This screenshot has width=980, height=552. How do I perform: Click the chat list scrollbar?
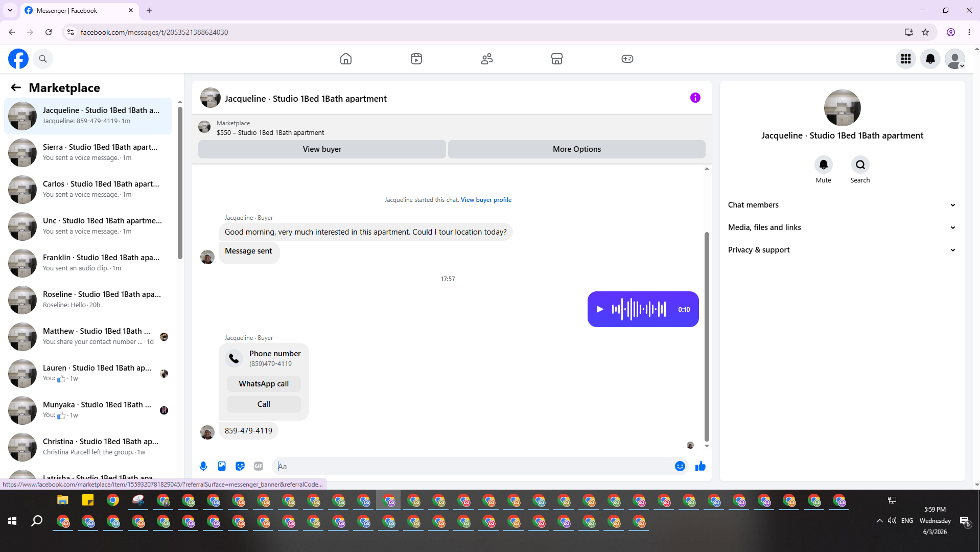(x=180, y=182)
